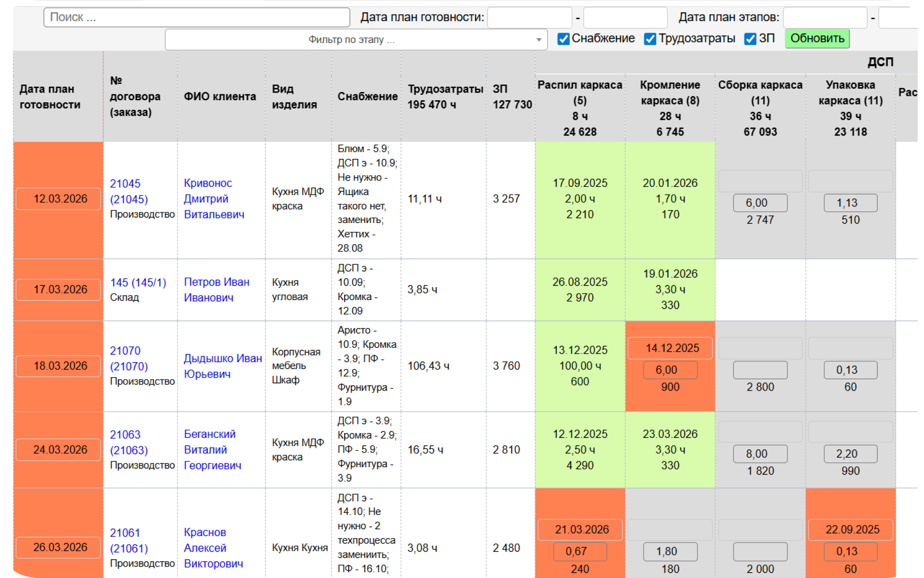The height and width of the screenshot is (578, 924).
Task: Click the orange 14.12.2025 date cell
Action: coord(670,348)
